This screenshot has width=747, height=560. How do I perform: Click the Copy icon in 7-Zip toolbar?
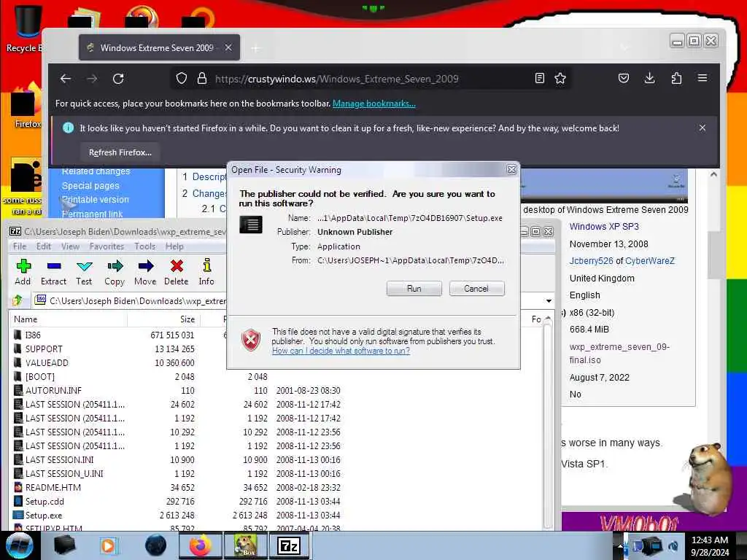(115, 272)
